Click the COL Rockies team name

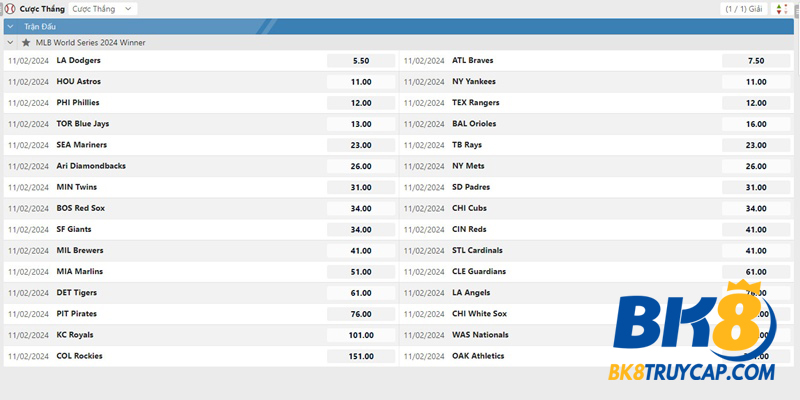pyautogui.click(x=80, y=356)
